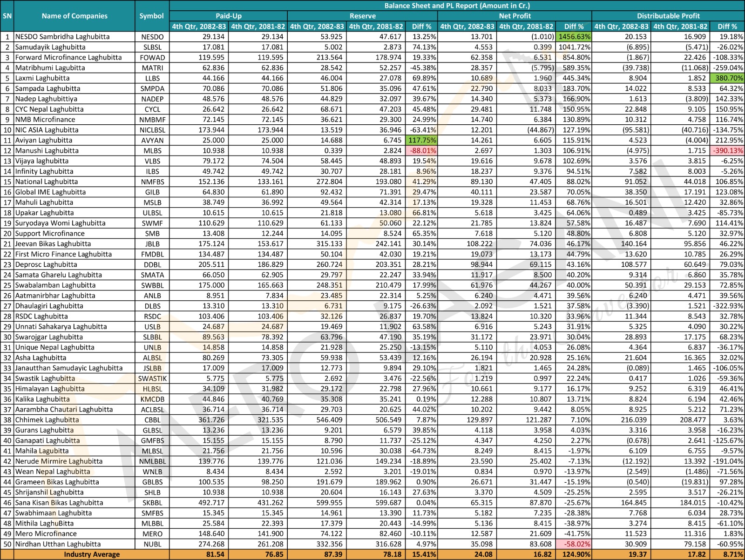Click 'Samata Gharelu Laghubitta' company name
The image size is (745, 560).
point(58,275)
